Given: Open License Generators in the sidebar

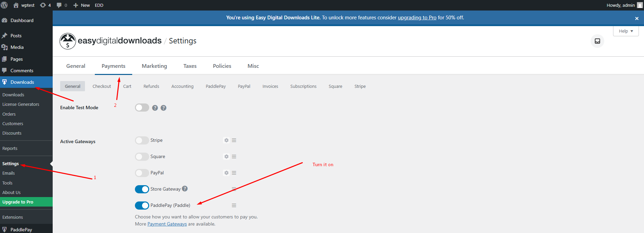Looking at the screenshot, I should click(21, 104).
